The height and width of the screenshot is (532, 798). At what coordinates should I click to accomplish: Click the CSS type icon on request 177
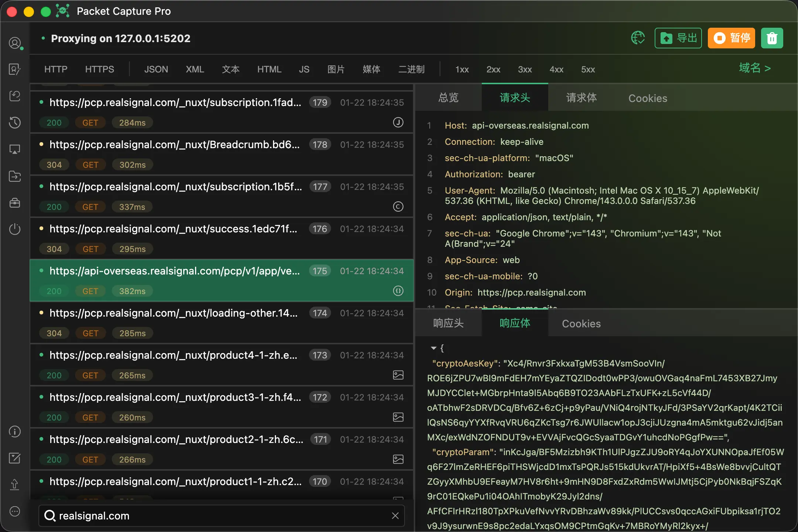(398, 207)
